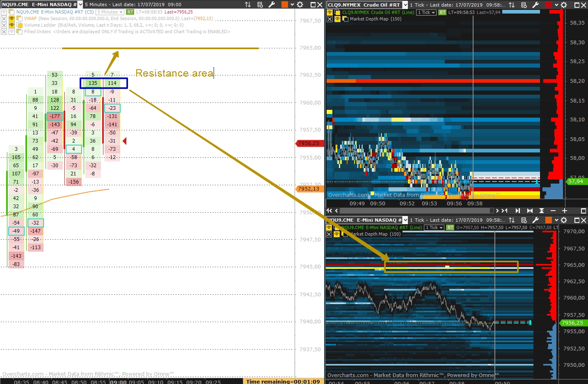Click the Crude Oil horizontal scrollbar
588x384 pixels.
pos(416,211)
